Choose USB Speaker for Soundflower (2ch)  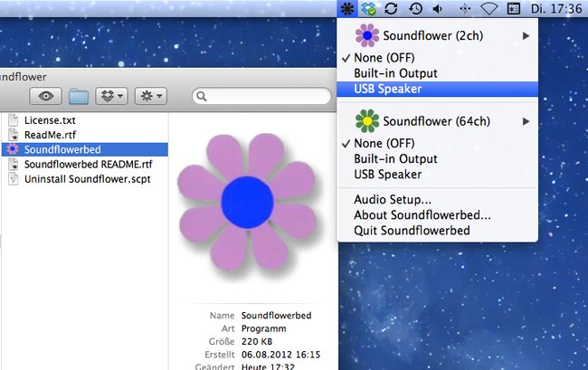[437, 90]
